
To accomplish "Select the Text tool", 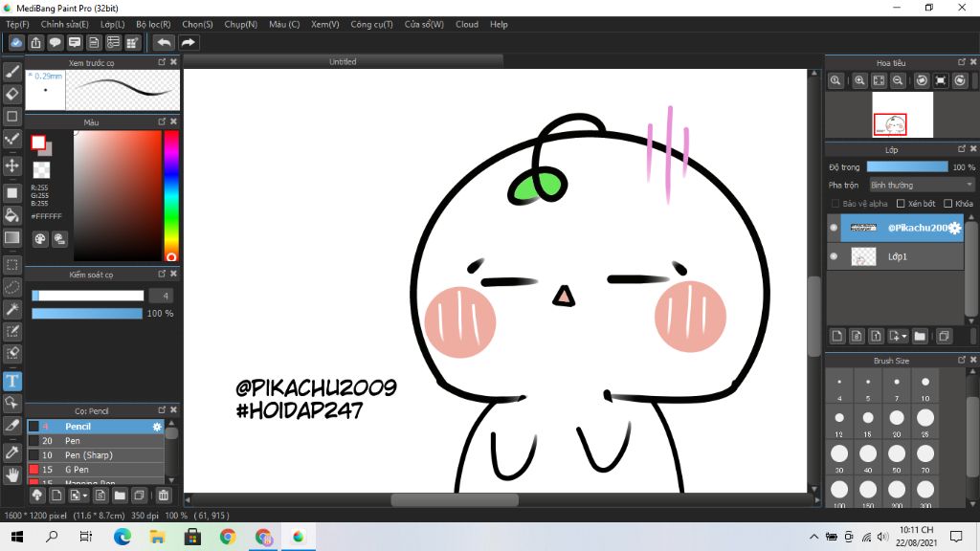I will tap(11, 381).
